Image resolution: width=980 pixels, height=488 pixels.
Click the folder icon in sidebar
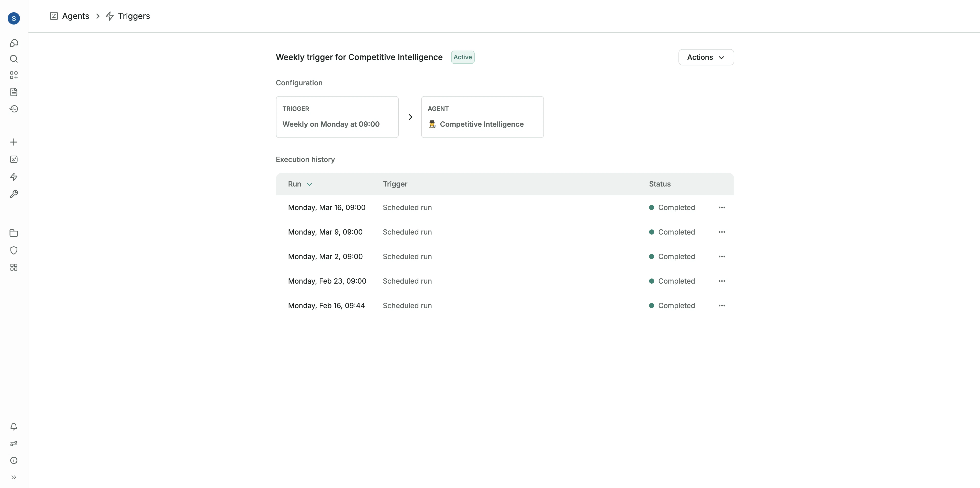pos(14,233)
